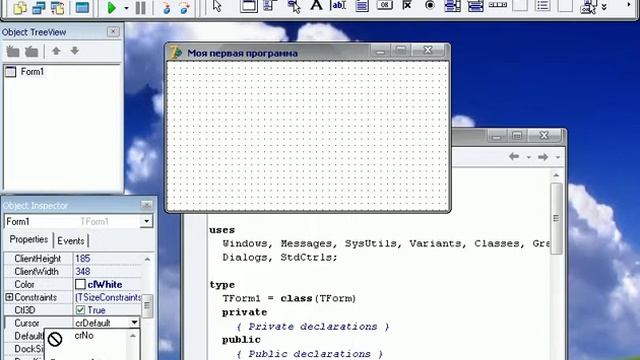
Task: Show more component palette items chevron
Action: pyautogui.click(x=604, y=7)
